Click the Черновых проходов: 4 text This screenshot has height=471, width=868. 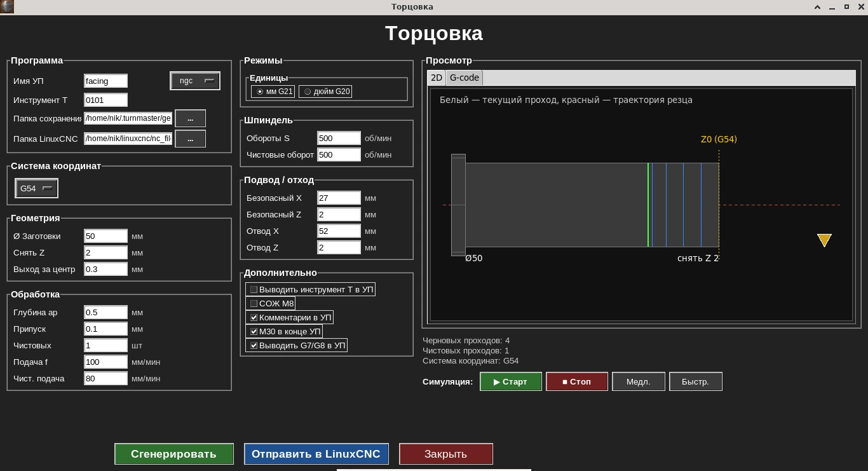[466, 341]
